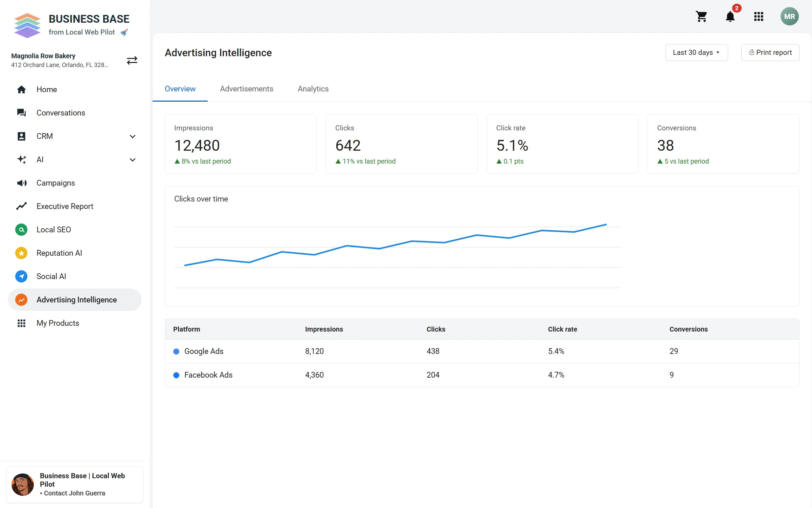Image resolution: width=812 pixels, height=508 pixels.
Task: Click the Conversations chat bubble icon
Action: [21, 113]
